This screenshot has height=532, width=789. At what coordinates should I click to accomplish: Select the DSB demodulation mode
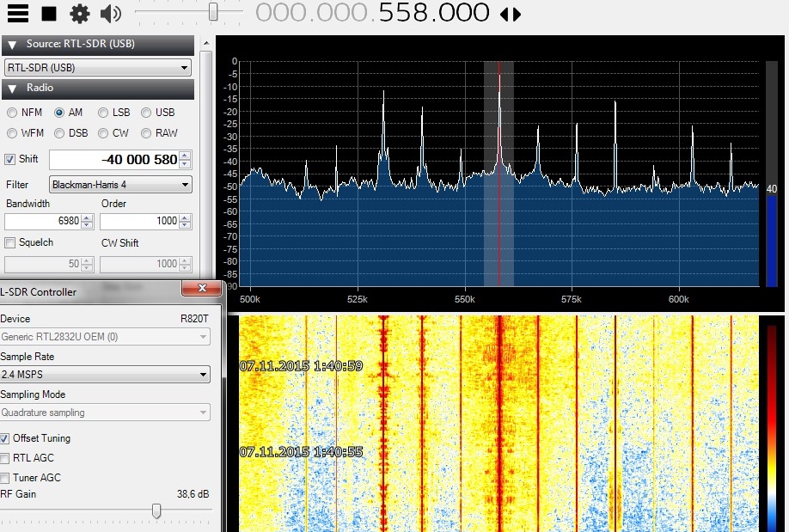[59, 133]
